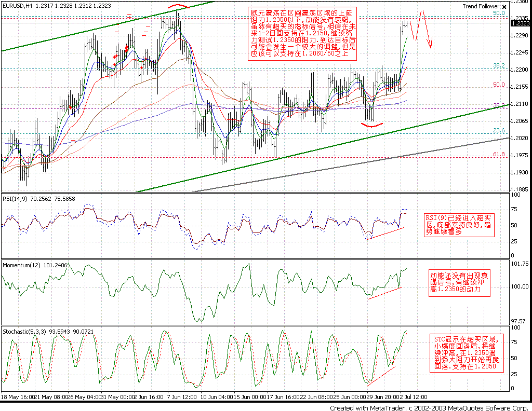Click the 1.1975 price axis label
Viewport: 532px width, 411px height.
click(520, 155)
